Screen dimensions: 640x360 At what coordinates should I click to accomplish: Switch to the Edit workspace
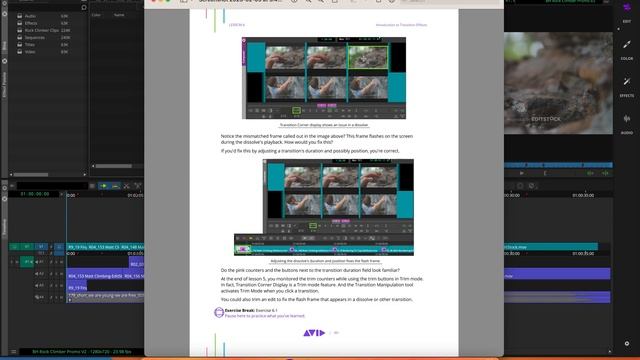(x=627, y=12)
